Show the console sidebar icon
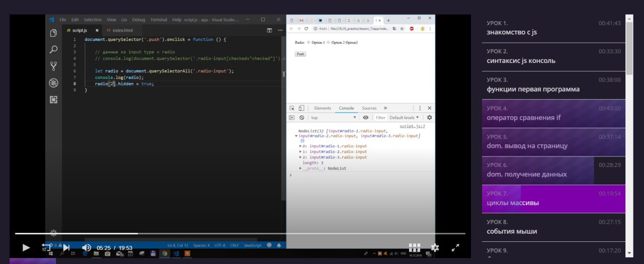 click(292, 118)
